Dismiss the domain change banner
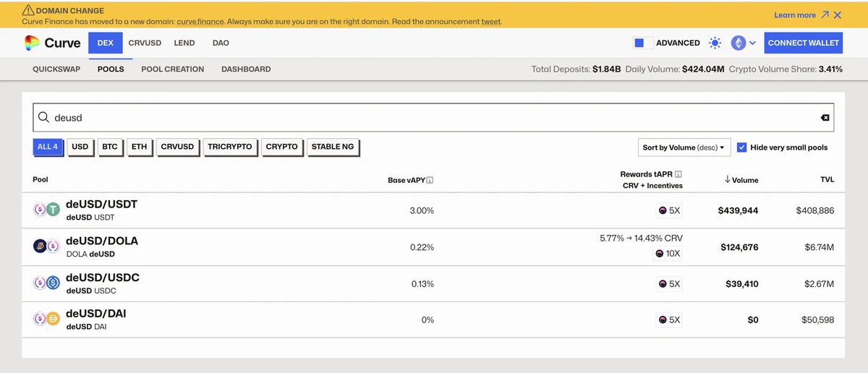This screenshot has width=868, height=373. 838,14
